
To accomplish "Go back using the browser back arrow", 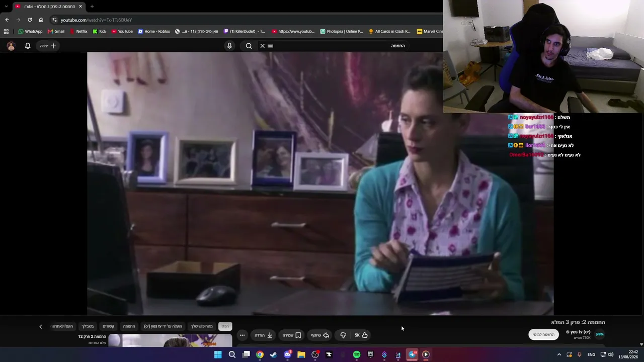I will 7,20.
